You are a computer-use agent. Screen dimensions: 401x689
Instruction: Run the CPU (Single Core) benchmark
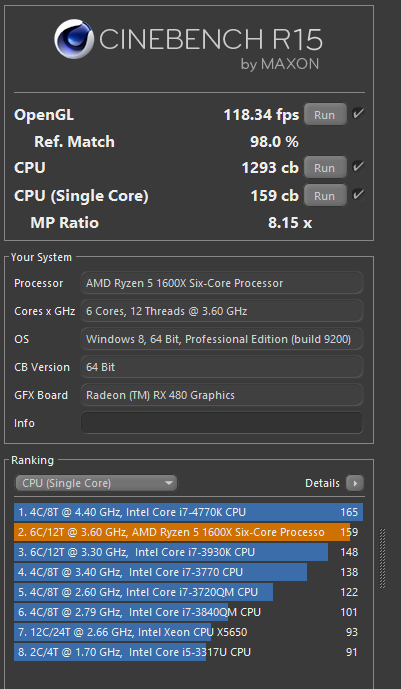click(x=325, y=196)
